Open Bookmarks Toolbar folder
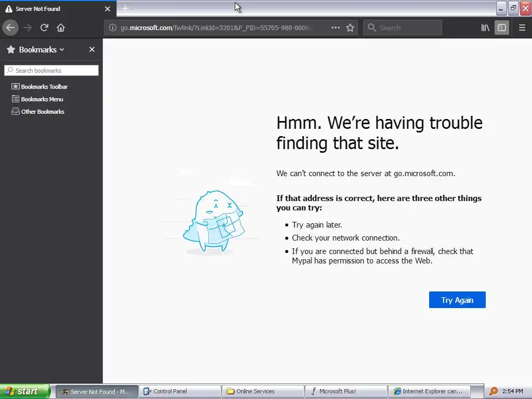 [39, 87]
